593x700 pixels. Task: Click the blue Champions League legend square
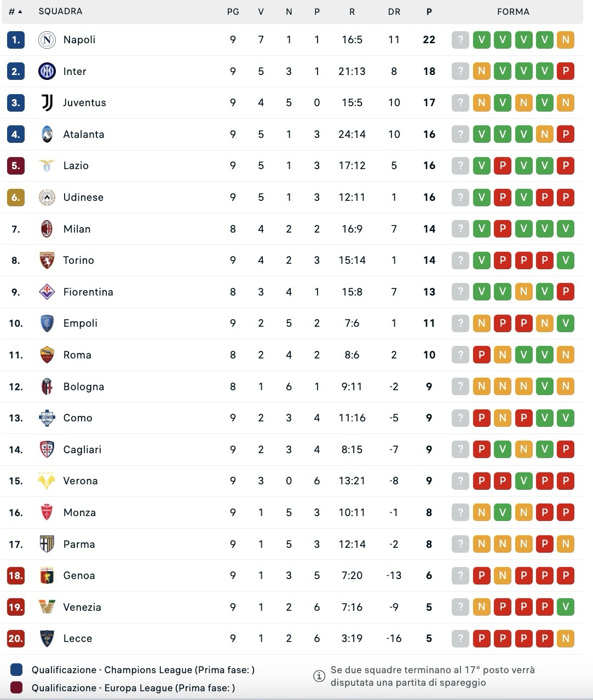pos(16,670)
